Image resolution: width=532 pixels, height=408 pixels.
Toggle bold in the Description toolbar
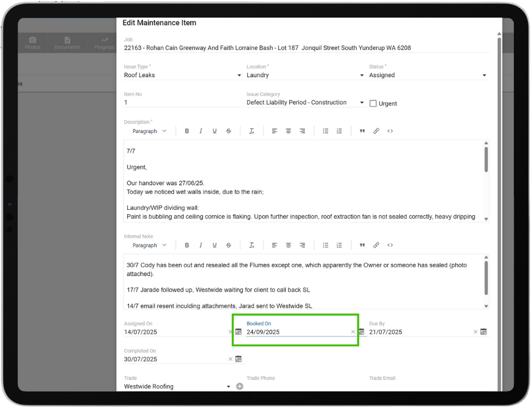187,131
